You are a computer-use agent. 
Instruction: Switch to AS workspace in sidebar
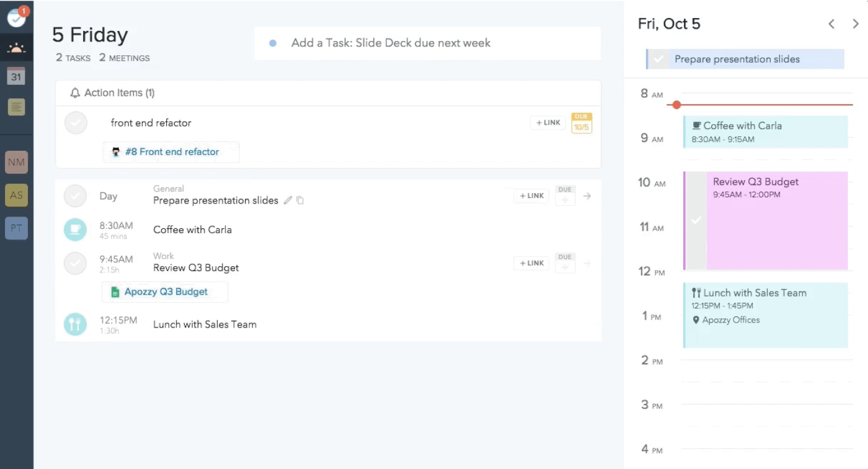16,195
